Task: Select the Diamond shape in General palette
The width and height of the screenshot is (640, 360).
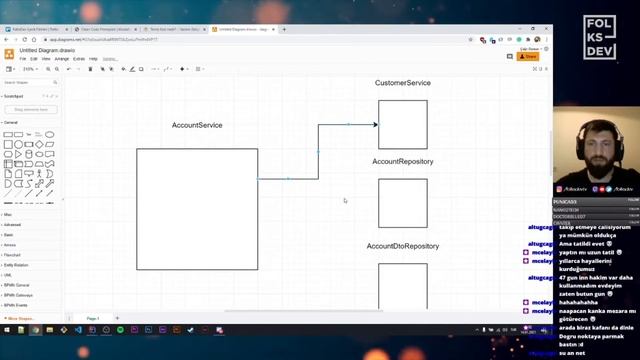Action: [39, 144]
